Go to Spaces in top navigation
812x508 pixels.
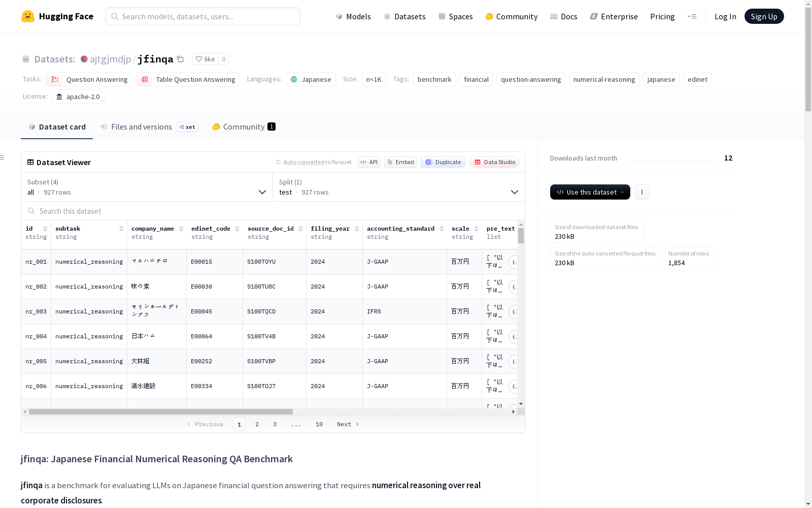pos(456,16)
